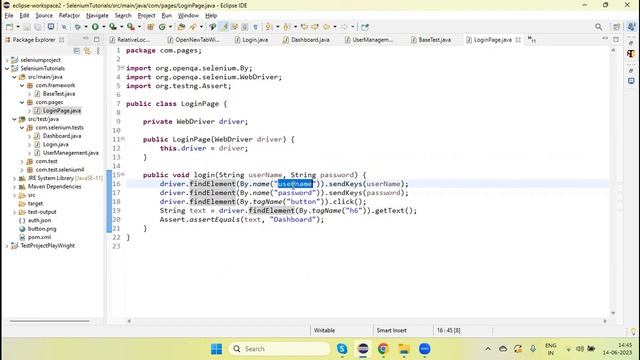Click the Search toolbar pencil icon
This screenshot has height=360, width=640.
[x=193, y=27]
